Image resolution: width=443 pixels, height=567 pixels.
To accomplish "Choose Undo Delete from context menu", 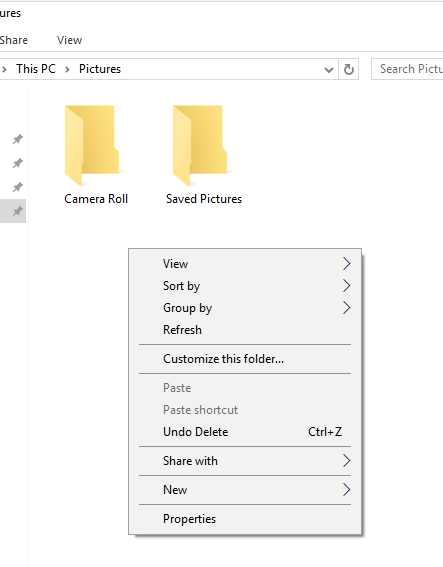I will tap(245, 432).
